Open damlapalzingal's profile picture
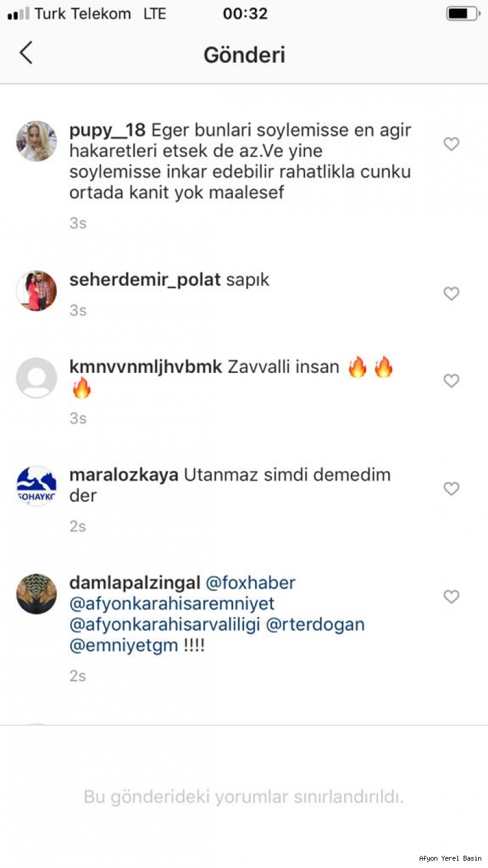This screenshot has height=868, width=488. click(x=37, y=593)
